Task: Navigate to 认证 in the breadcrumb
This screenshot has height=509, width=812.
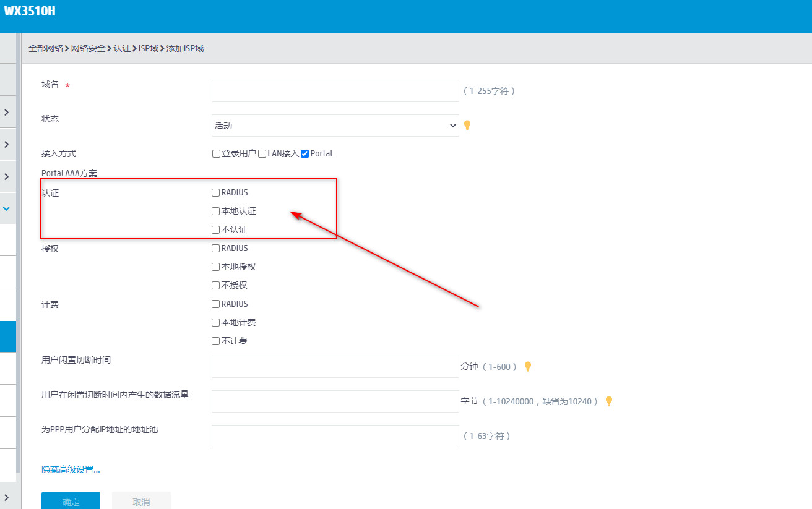Action: (122, 48)
